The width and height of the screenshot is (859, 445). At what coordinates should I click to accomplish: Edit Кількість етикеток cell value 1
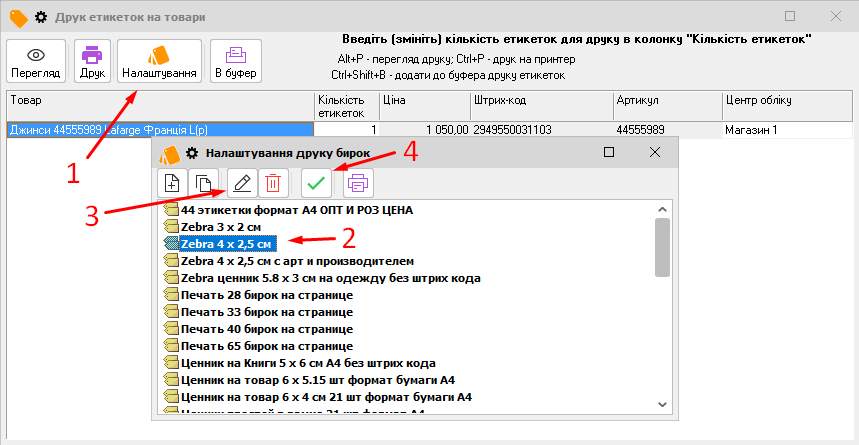pyautogui.click(x=345, y=130)
